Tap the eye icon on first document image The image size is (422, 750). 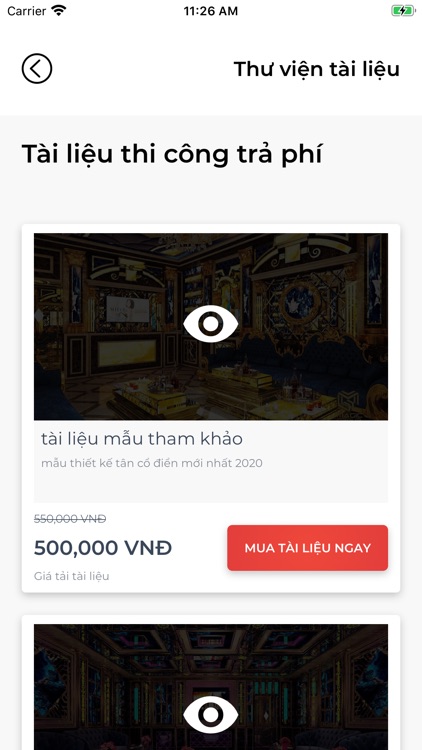click(x=211, y=324)
